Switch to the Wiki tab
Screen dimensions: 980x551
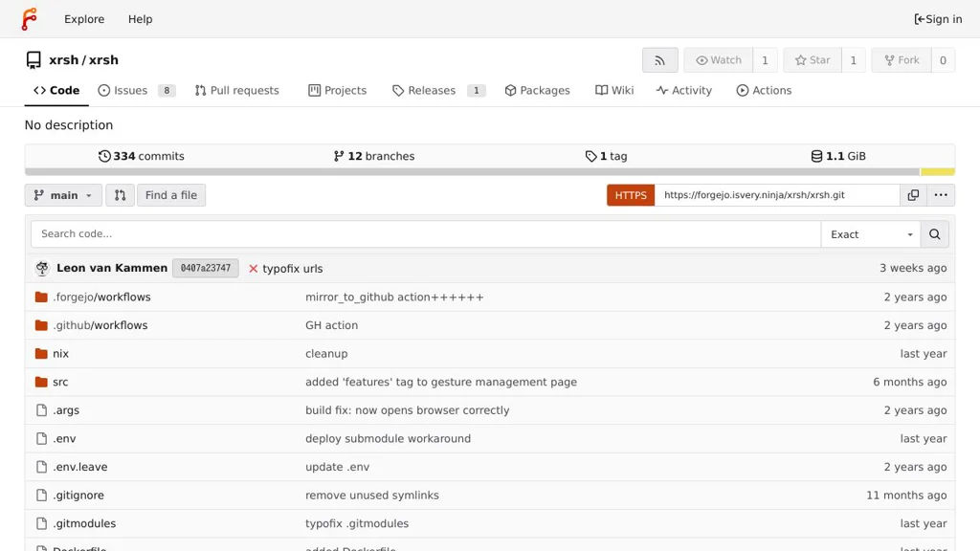click(x=614, y=91)
